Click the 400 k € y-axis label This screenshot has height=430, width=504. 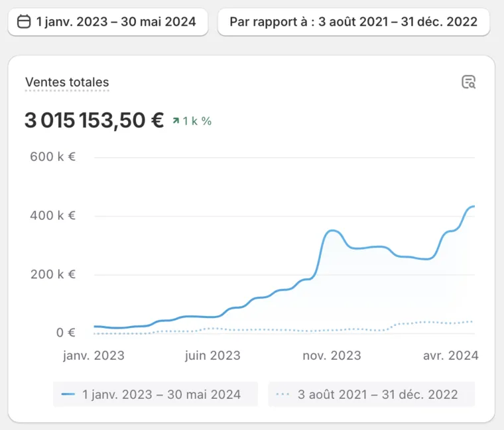tap(52, 215)
